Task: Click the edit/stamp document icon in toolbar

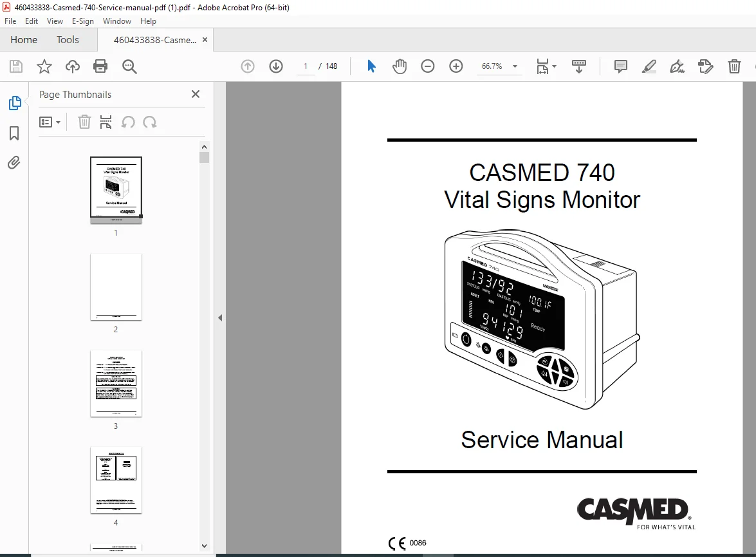Action: [705, 66]
